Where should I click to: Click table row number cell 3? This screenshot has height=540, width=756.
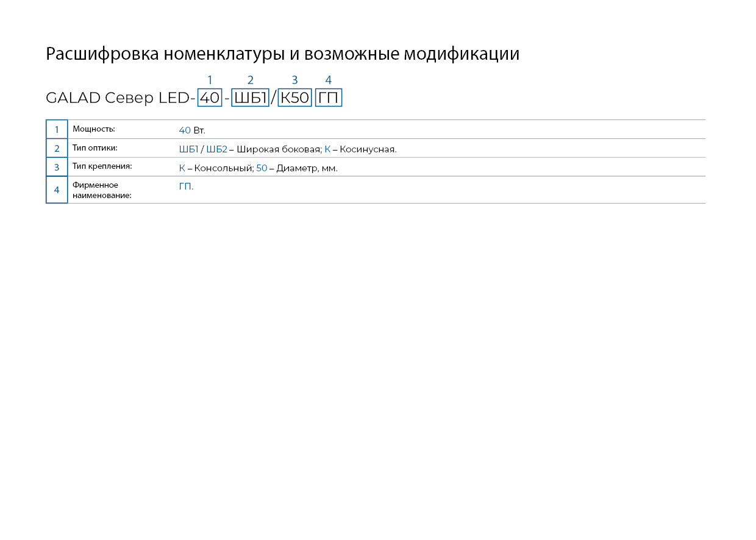pyautogui.click(x=57, y=167)
